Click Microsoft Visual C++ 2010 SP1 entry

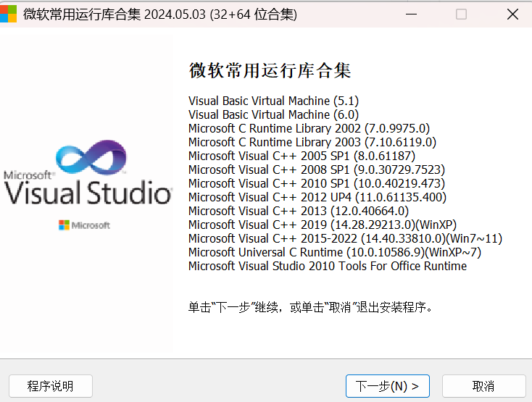point(316,183)
